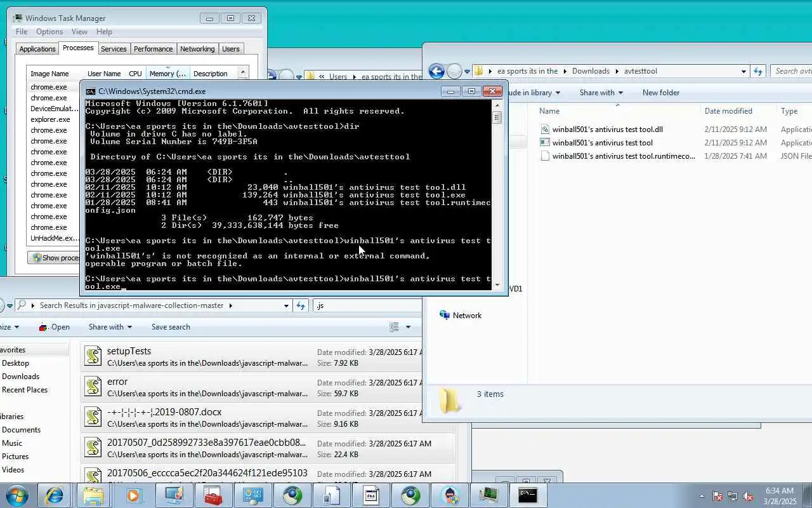Click the cmd window scroll-down arrow

point(497,285)
